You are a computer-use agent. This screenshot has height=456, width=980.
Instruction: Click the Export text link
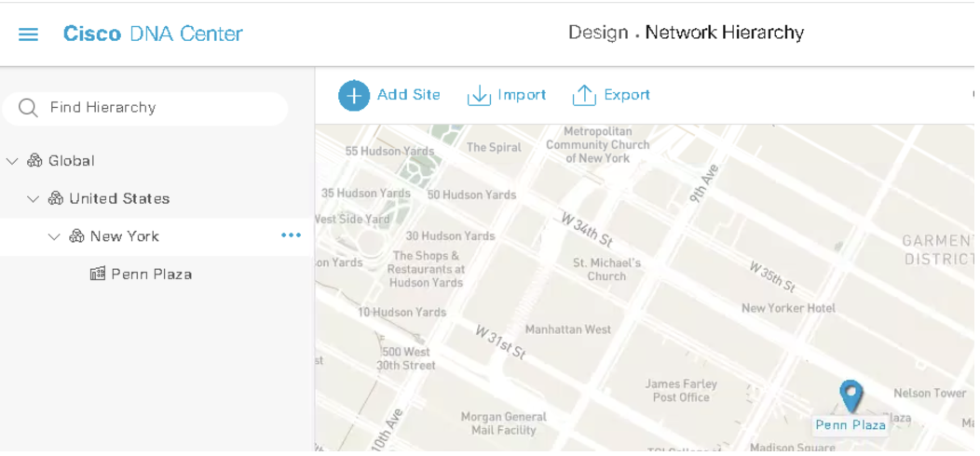(x=627, y=95)
